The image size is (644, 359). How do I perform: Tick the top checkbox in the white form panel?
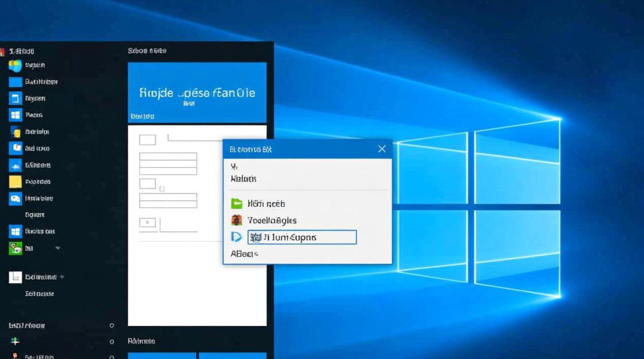coord(147,140)
